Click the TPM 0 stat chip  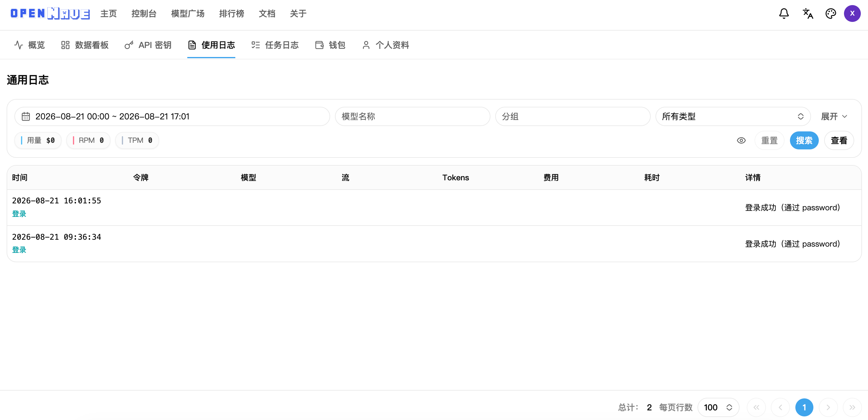click(137, 140)
